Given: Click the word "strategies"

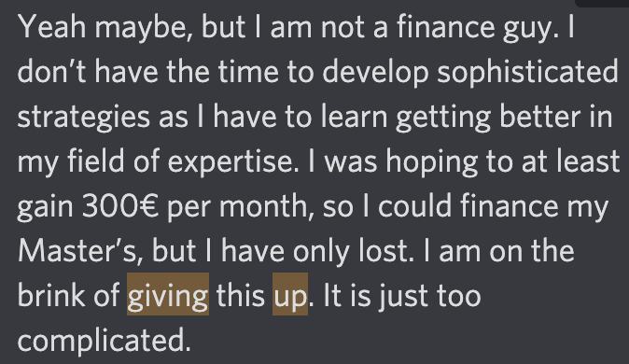Looking at the screenshot, I should click(84, 117).
